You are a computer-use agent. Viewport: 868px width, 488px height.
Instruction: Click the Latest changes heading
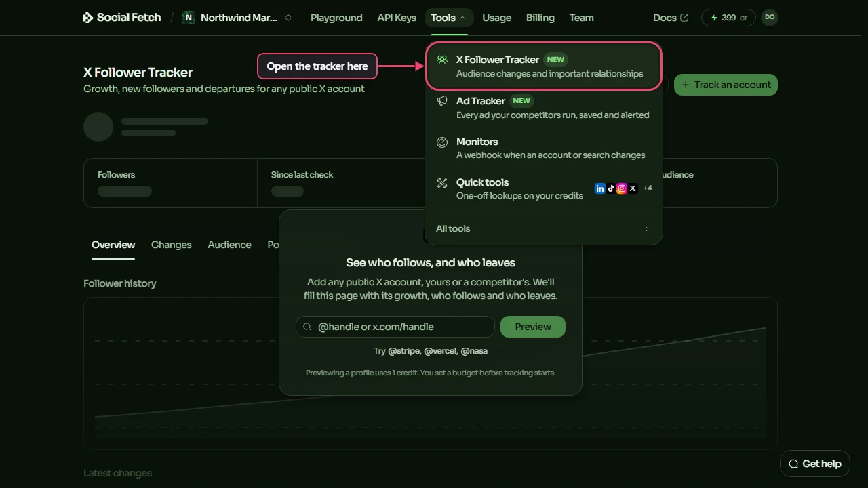point(118,473)
